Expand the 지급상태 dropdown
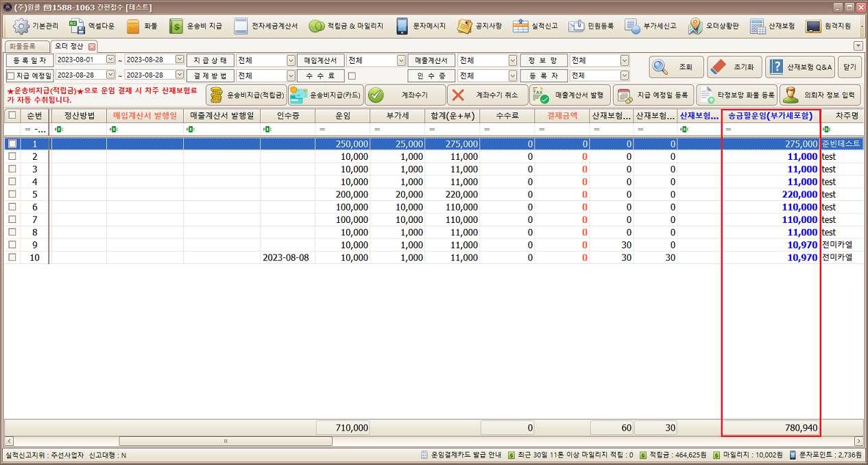Image resolution: width=868 pixels, height=465 pixels. tap(291, 60)
